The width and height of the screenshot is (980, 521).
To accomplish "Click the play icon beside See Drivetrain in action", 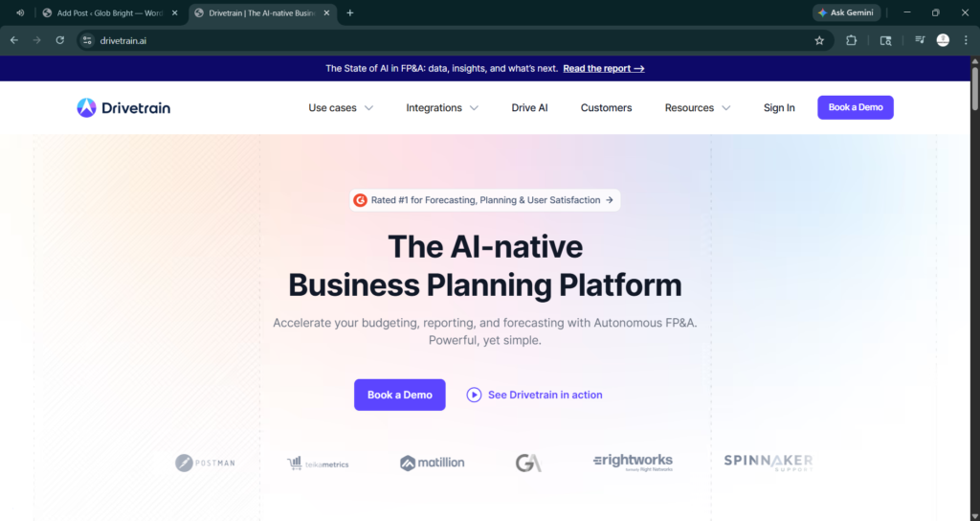I will pyautogui.click(x=474, y=395).
